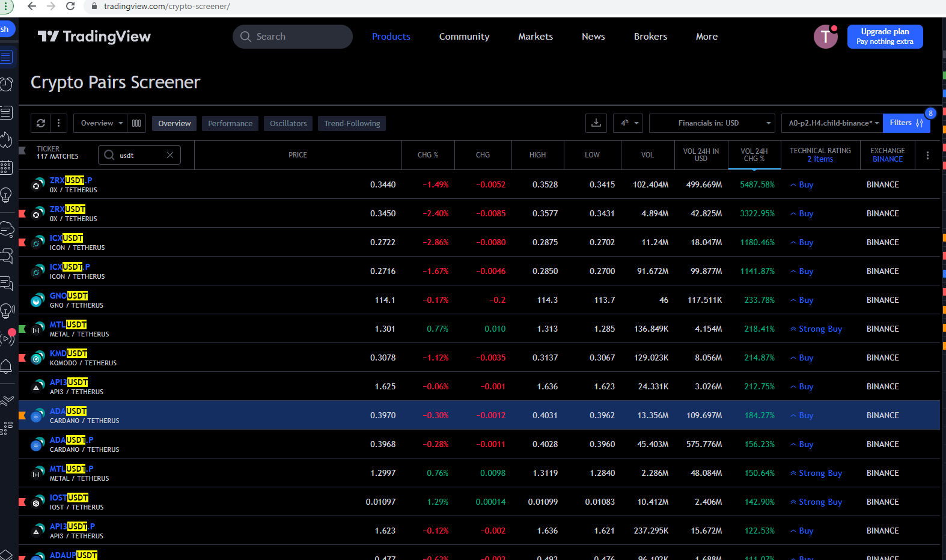Open the Financials in: USD dropdown
This screenshot has width=946, height=560.
712,123
